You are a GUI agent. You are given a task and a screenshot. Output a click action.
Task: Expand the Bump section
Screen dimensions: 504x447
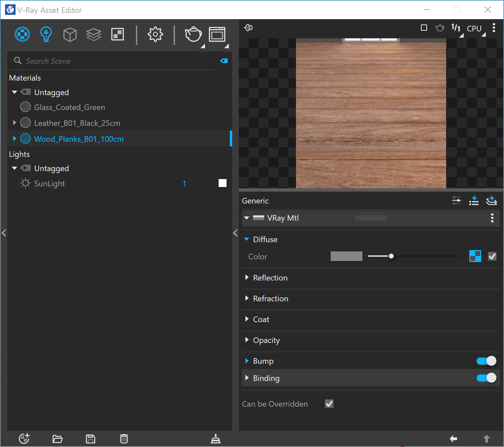(x=247, y=361)
